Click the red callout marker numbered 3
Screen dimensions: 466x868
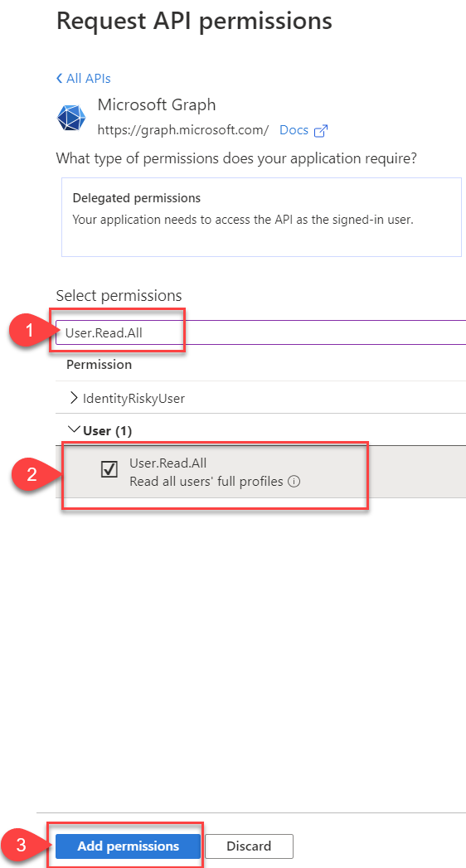(x=21, y=846)
